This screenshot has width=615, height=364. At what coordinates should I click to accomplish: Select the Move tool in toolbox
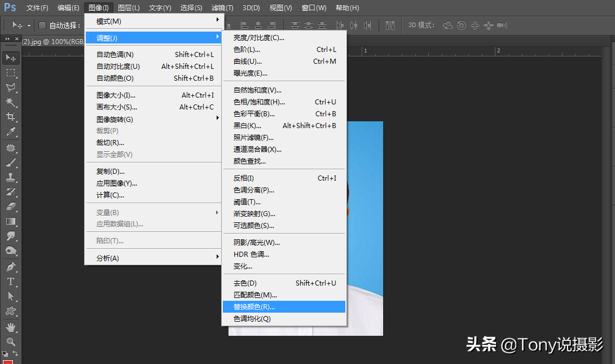click(x=11, y=58)
